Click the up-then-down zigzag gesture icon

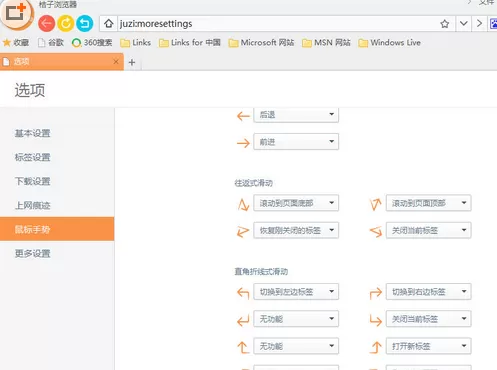243,204
